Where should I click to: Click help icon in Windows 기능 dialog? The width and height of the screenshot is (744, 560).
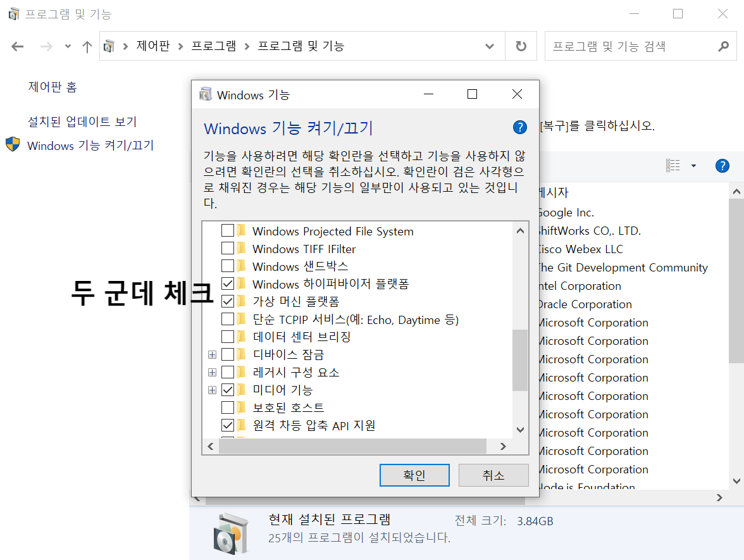[x=519, y=127]
